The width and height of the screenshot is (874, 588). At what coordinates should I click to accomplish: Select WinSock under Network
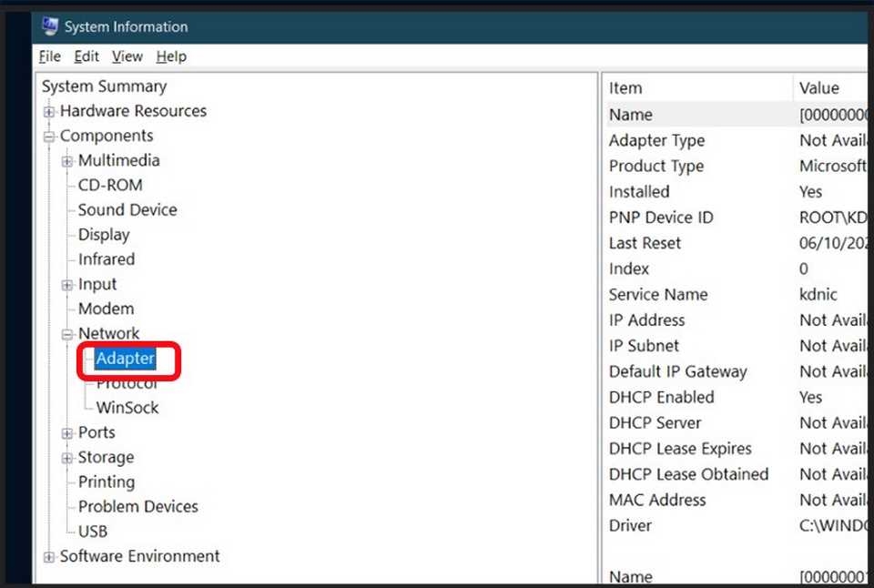[127, 408]
